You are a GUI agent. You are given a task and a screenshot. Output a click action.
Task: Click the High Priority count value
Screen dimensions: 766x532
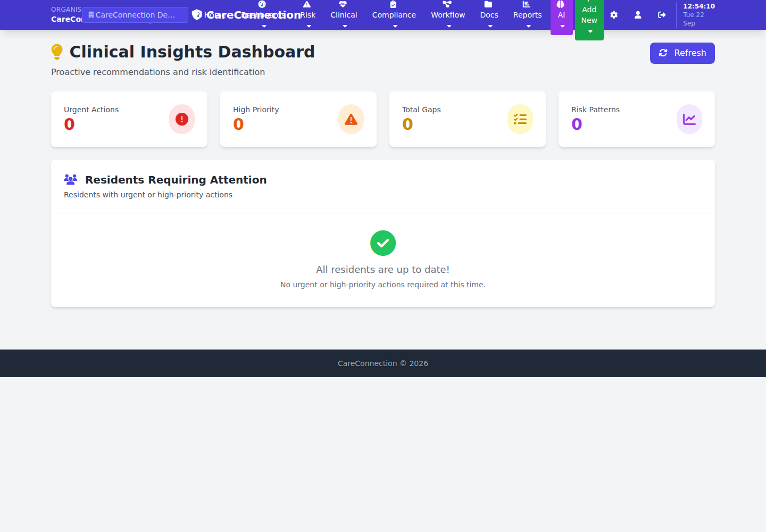pyautogui.click(x=238, y=124)
